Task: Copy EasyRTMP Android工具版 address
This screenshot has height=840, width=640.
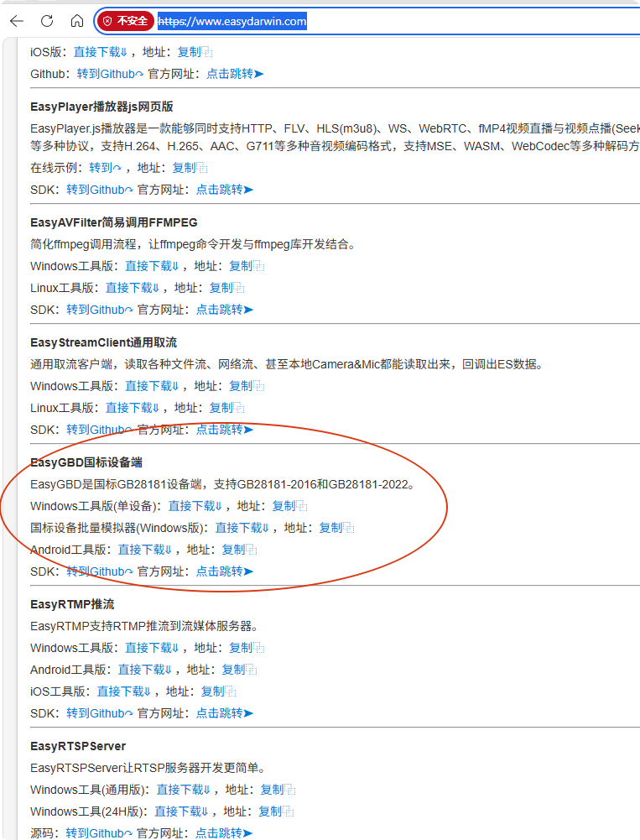Action: pos(239,670)
